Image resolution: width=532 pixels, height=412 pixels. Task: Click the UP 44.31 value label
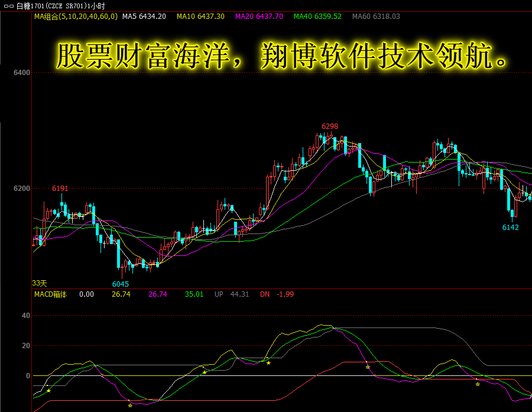tap(232, 294)
